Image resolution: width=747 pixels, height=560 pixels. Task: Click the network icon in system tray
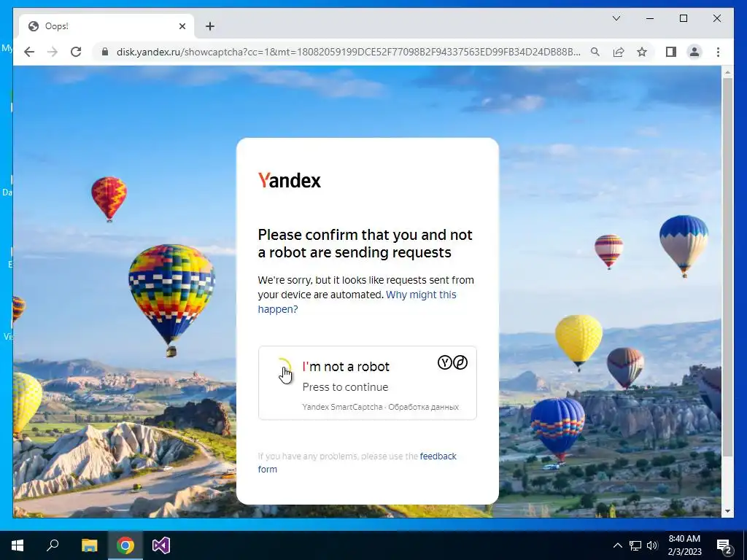[x=635, y=545]
